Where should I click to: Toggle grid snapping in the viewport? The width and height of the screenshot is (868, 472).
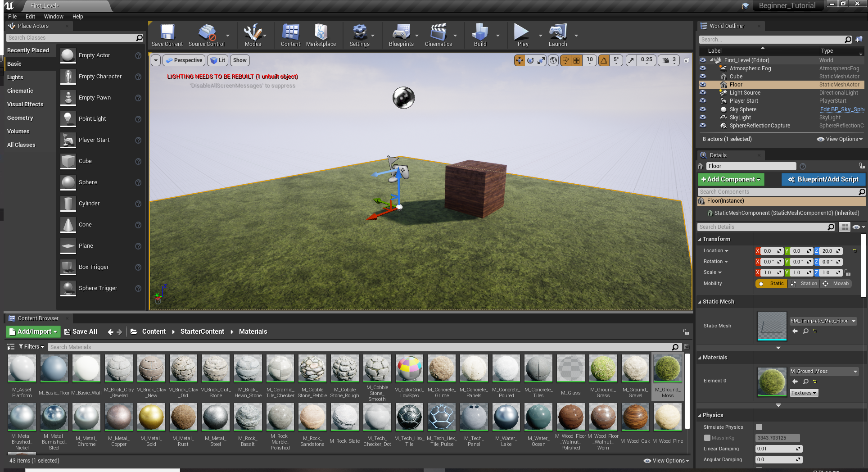576,60
